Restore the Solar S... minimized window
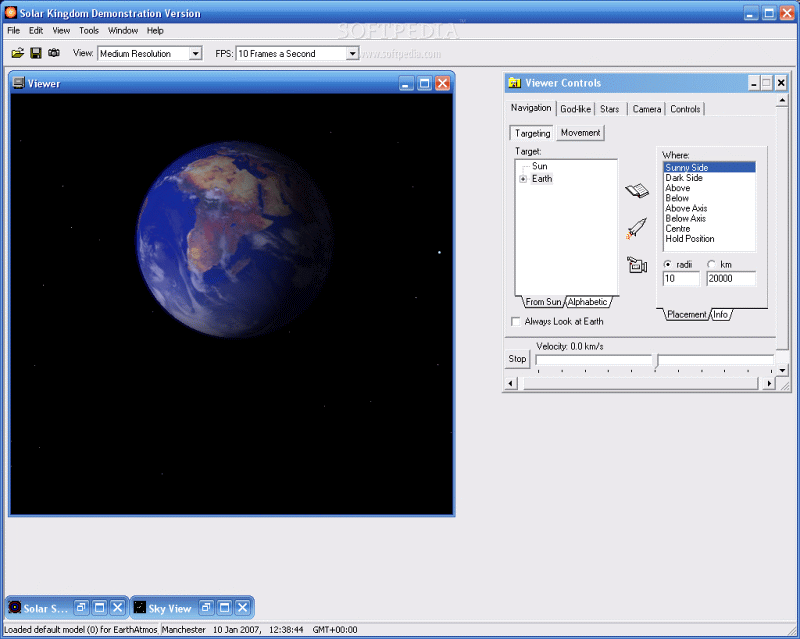Screen dimensions: 800x639 (x=81, y=607)
